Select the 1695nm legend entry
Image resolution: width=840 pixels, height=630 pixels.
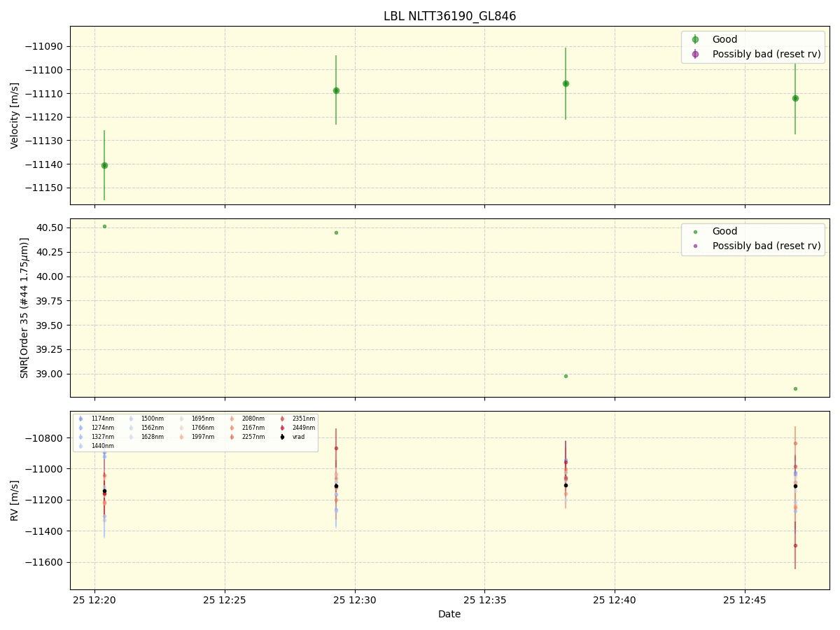coord(196,419)
